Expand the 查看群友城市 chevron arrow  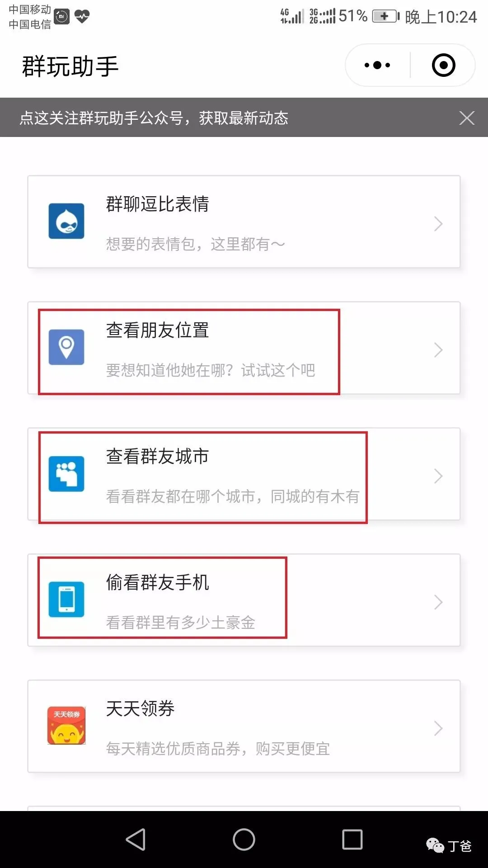coord(438,476)
